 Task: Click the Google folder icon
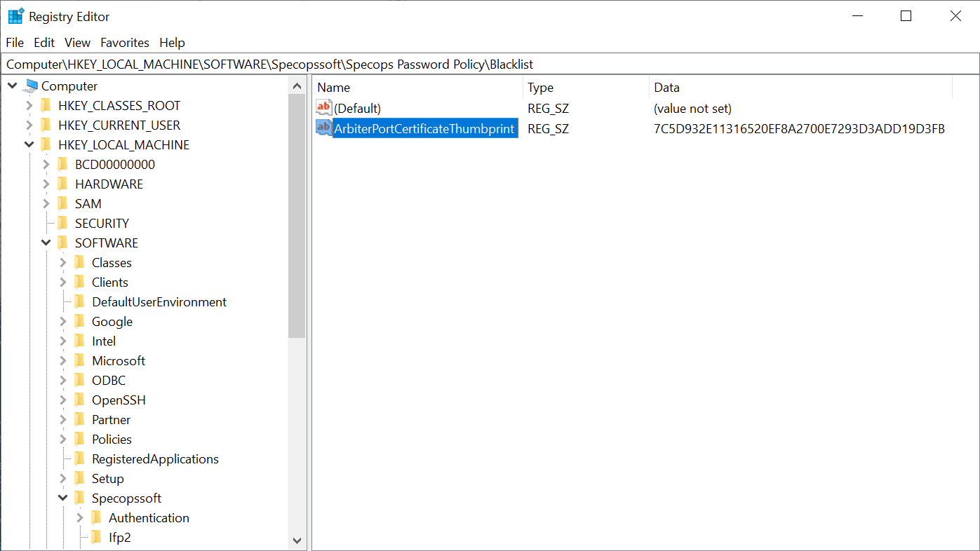coord(80,322)
